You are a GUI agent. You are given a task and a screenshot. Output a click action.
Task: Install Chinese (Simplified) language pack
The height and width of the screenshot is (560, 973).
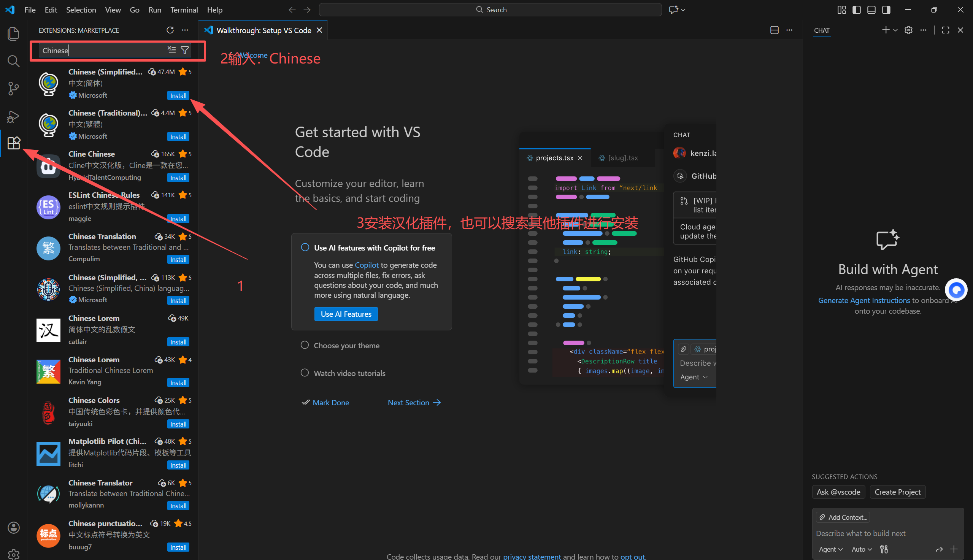coord(178,96)
